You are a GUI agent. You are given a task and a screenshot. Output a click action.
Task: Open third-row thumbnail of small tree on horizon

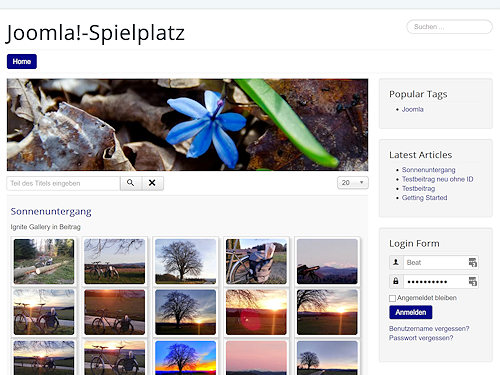(327, 358)
